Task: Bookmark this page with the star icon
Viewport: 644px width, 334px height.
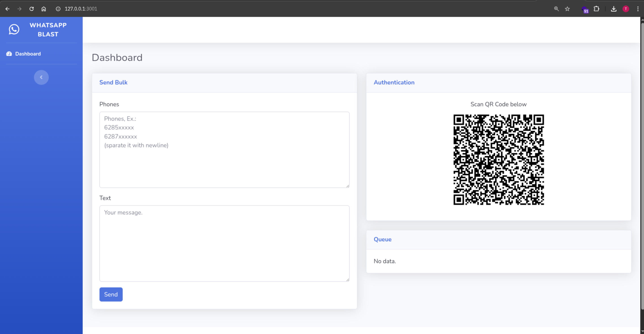Action: pyautogui.click(x=568, y=9)
